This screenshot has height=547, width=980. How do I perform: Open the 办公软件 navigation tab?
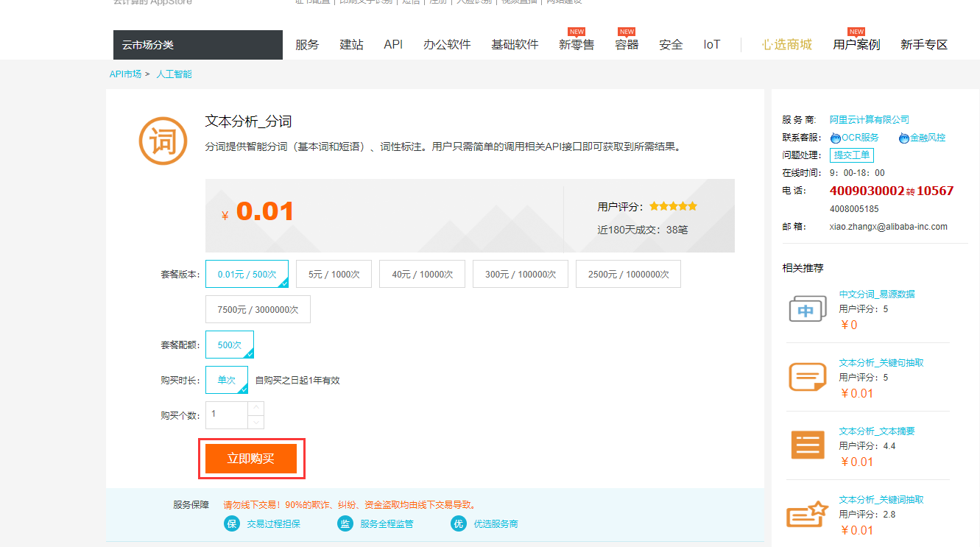(x=447, y=45)
